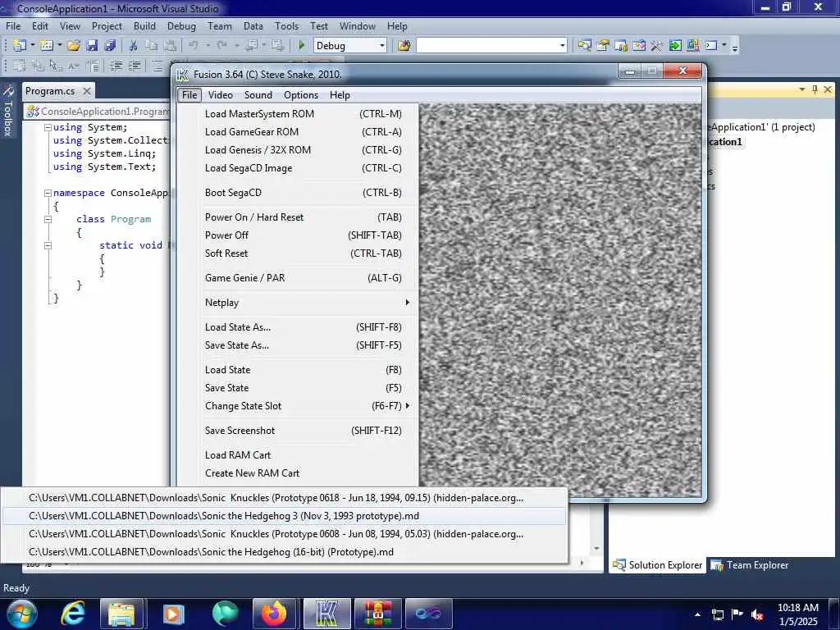Open Add New Item dropdown arrow
The width and height of the screenshot is (840, 630).
59,46
